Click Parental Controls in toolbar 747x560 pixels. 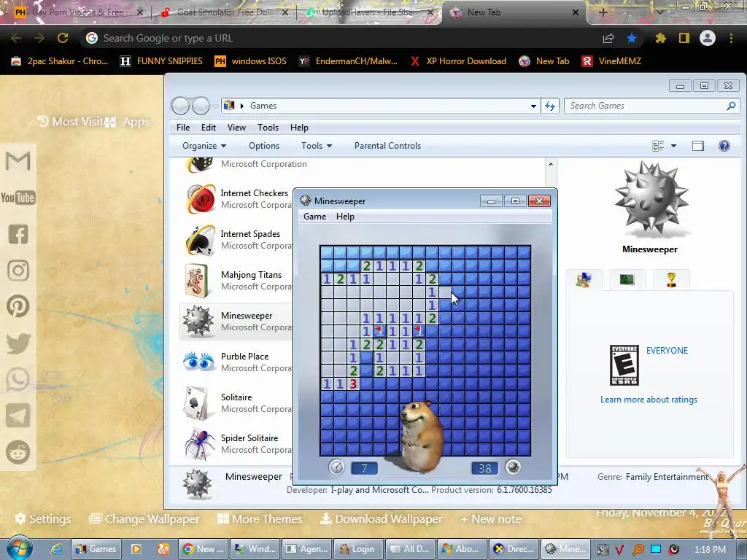pyautogui.click(x=388, y=146)
